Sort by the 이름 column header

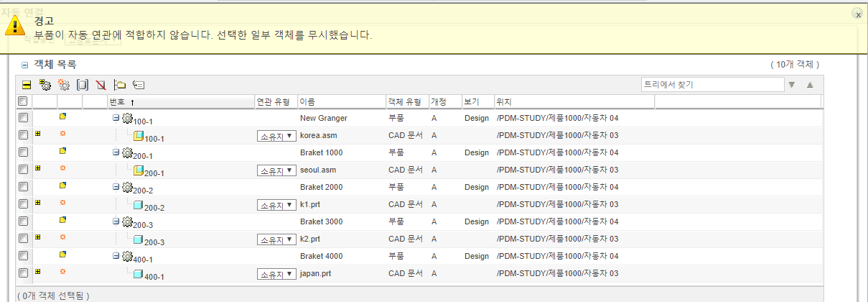(x=341, y=101)
